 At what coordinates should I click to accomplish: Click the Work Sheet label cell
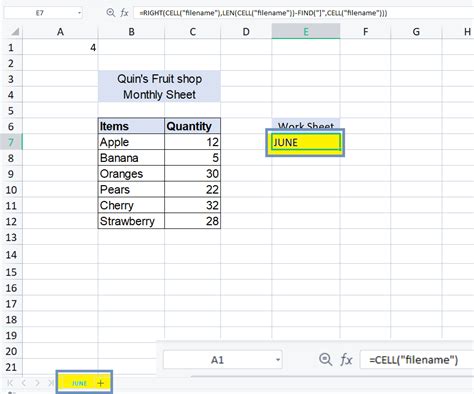pyautogui.click(x=306, y=124)
